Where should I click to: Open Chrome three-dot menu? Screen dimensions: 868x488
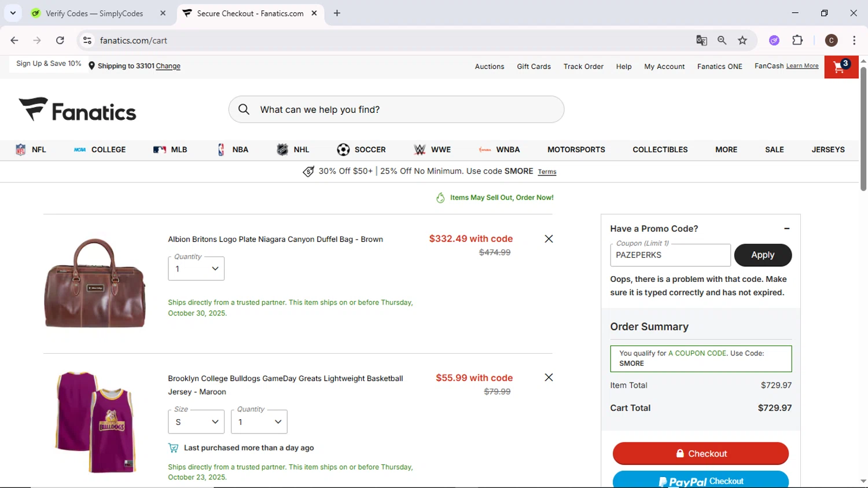[854, 41]
